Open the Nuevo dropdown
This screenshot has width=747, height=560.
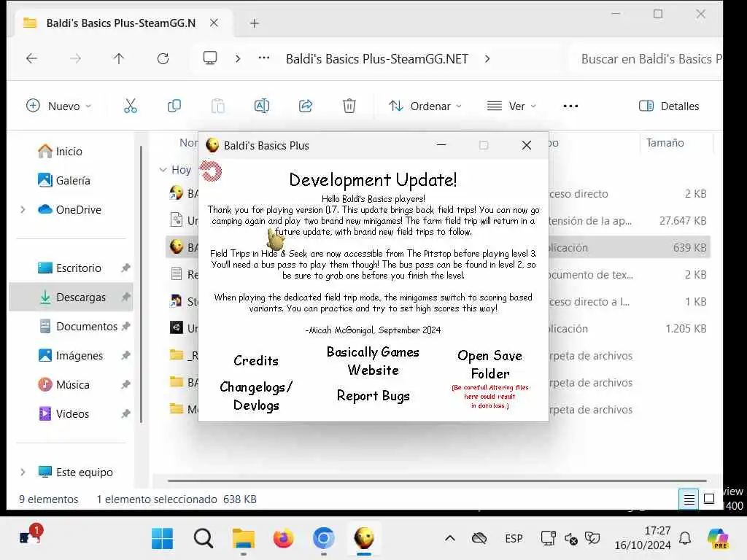coord(58,106)
